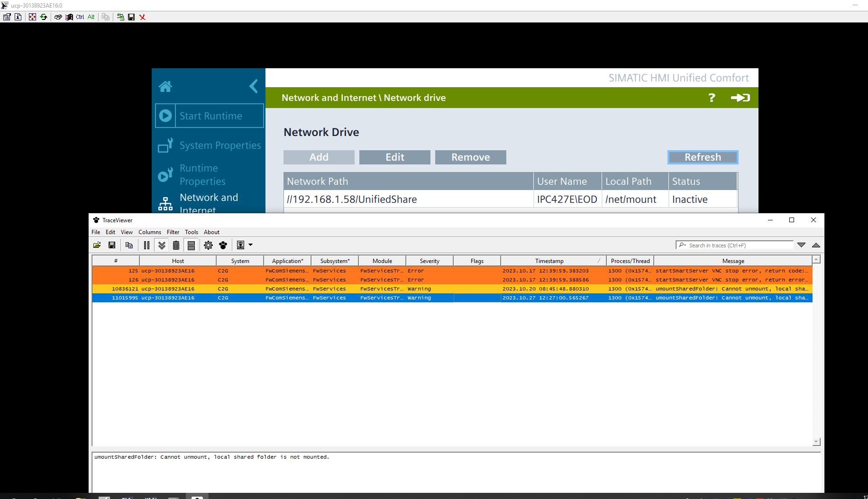This screenshot has width=868, height=499.
Task: Select trace row number 125
Action: click(x=452, y=271)
